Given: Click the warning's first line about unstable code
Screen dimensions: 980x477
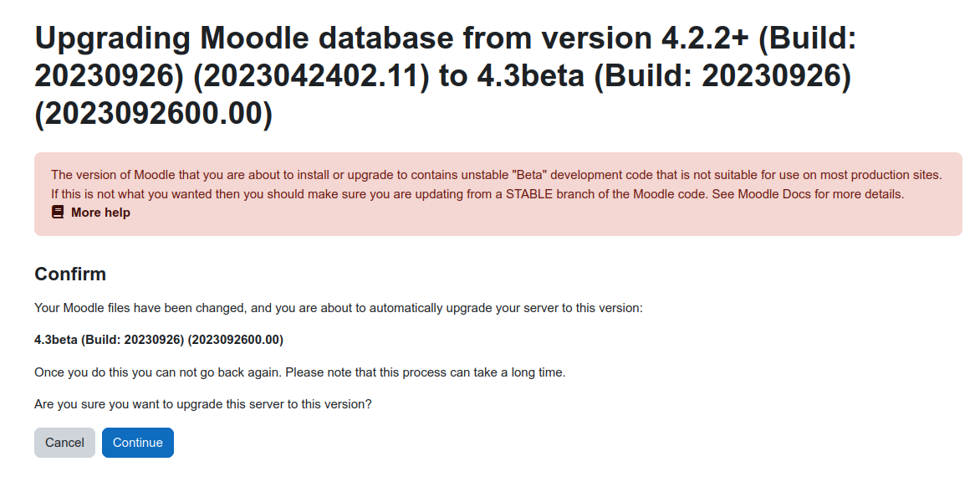Looking at the screenshot, I should [x=496, y=175].
